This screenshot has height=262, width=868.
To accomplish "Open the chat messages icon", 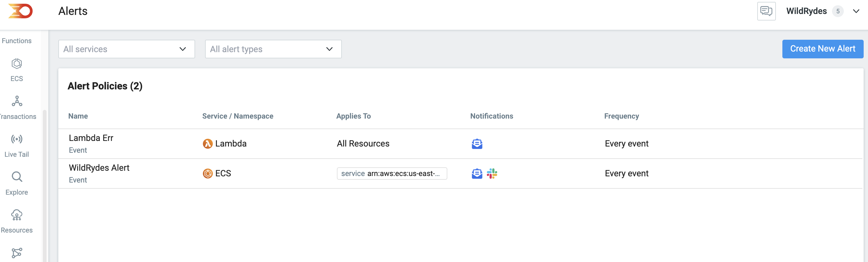I will (x=766, y=11).
